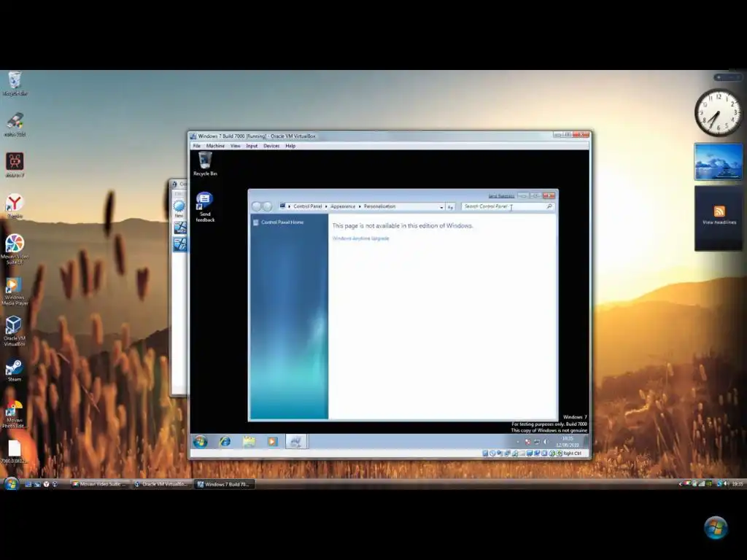
Task: Switch to Movavi Video Suite taskbar button
Action: click(x=98, y=484)
